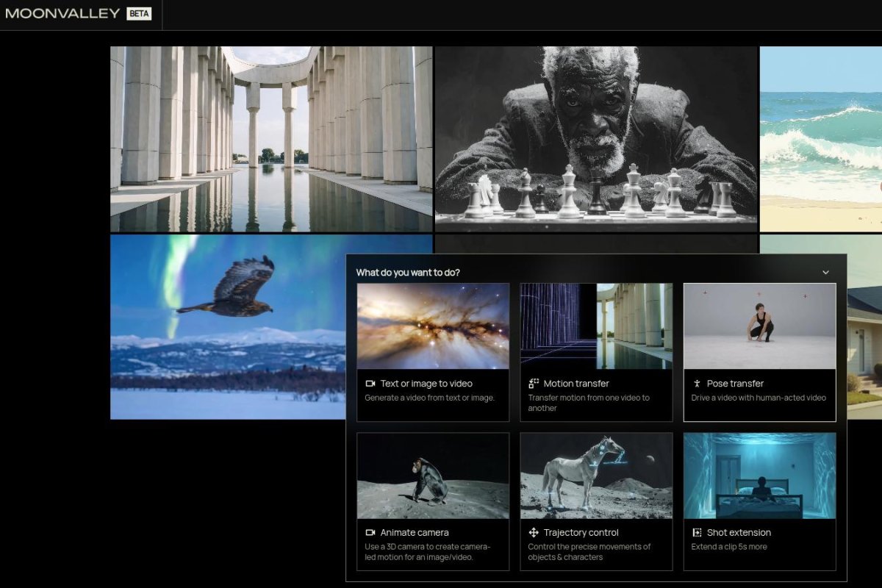This screenshot has height=588, width=882.
Task: Open the horse trajectory preview thumbnail
Action: point(596,476)
